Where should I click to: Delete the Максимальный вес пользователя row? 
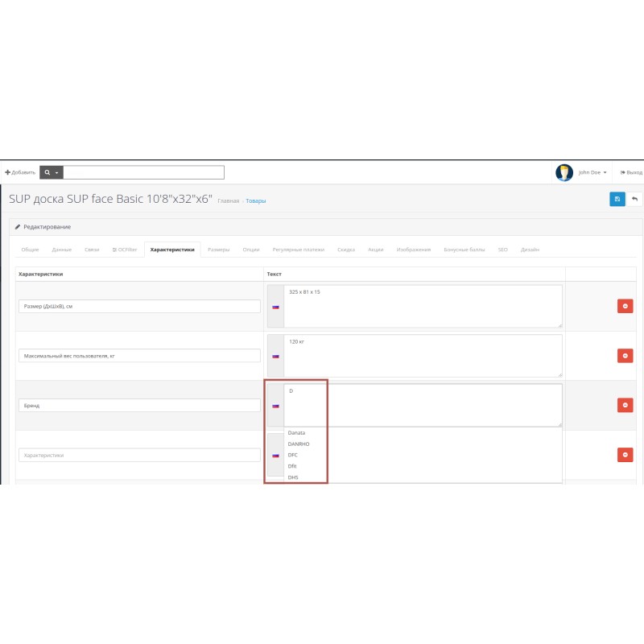coord(625,355)
